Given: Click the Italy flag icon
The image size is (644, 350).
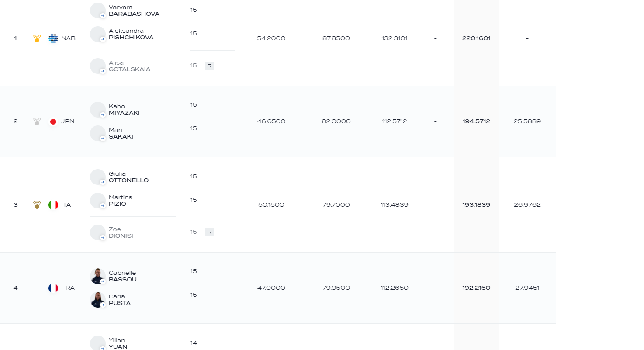Looking at the screenshot, I should click(53, 204).
